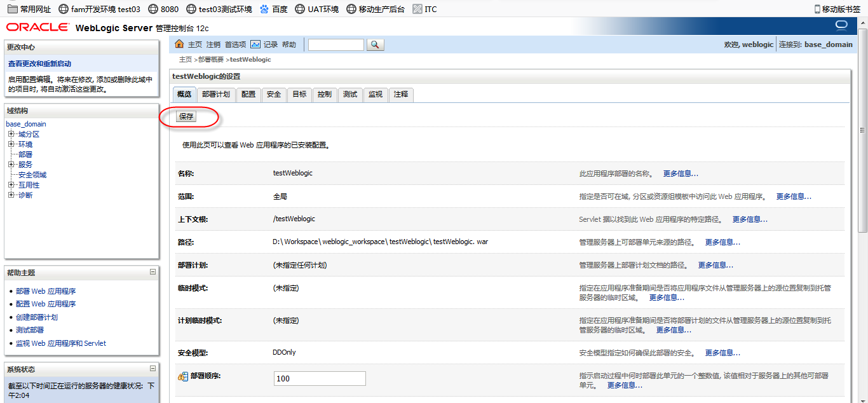Viewport: 868px width, 403px height.
Task: Open help topic 测试部署
Action: (30, 330)
